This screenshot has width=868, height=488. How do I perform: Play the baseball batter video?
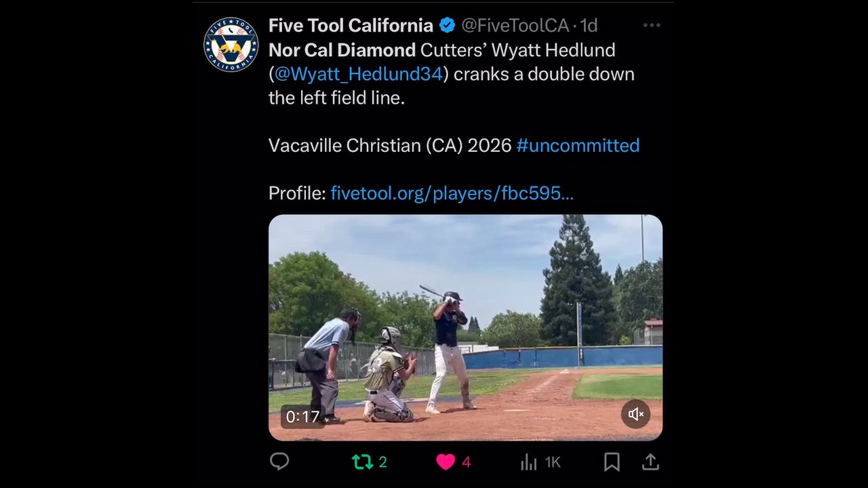coord(465,327)
